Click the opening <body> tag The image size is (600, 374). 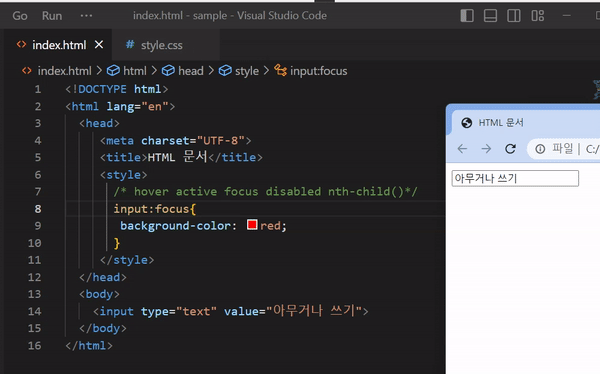pyautogui.click(x=99, y=294)
